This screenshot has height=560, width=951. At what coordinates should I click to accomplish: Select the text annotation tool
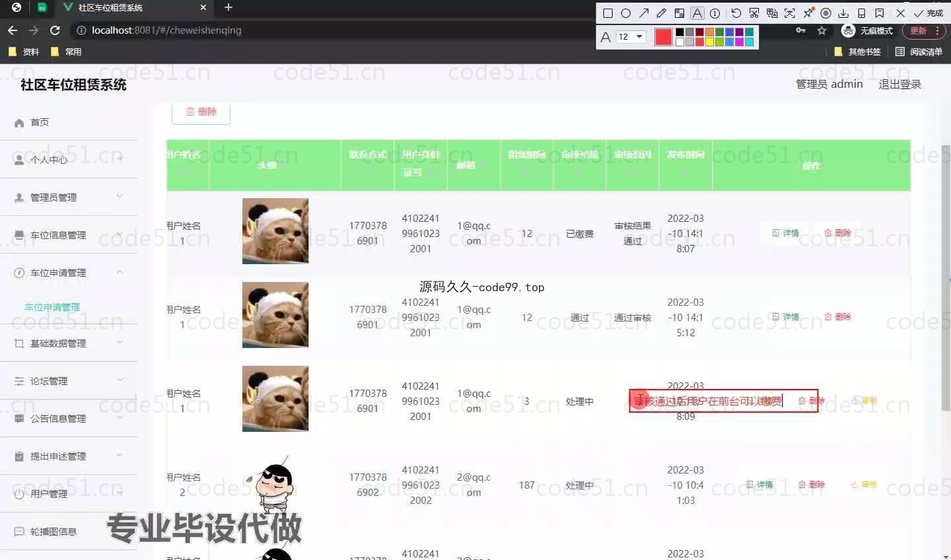click(697, 13)
